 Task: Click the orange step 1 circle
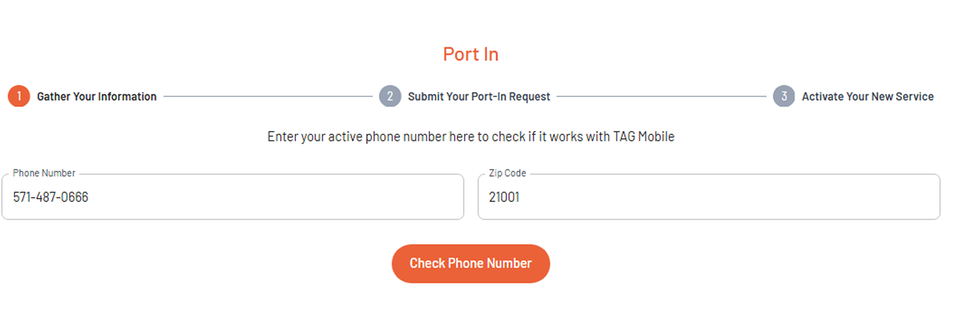[x=19, y=96]
